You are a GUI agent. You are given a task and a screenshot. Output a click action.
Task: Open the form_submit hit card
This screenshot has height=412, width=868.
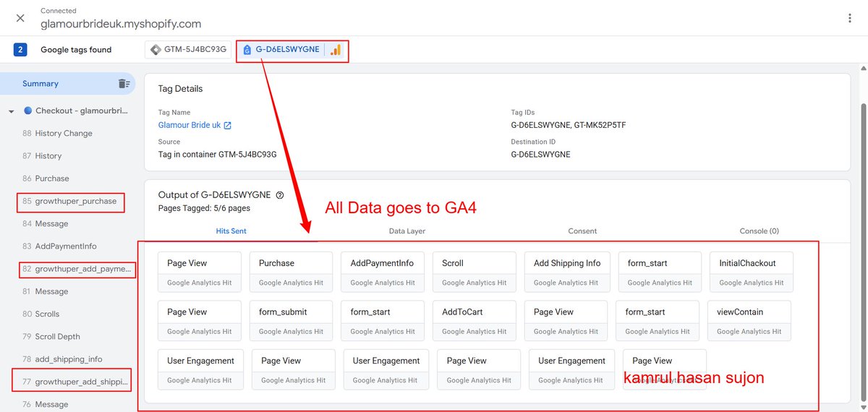[x=291, y=321]
